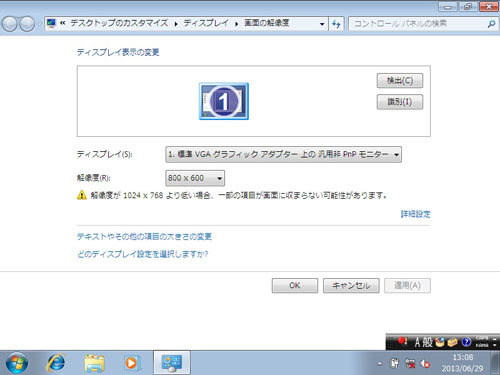Click the CAPS indicator on language bar
The width and height of the screenshot is (500, 375).
coord(482,338)
